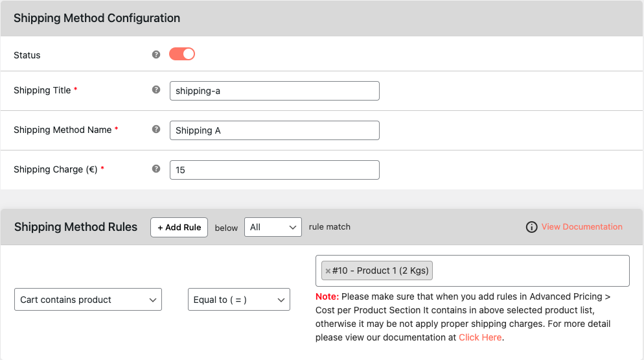The height and width of the screenshot is (360, 644).
Task: Click the info icon before View Documentation
Action: [x=531, y=227]
